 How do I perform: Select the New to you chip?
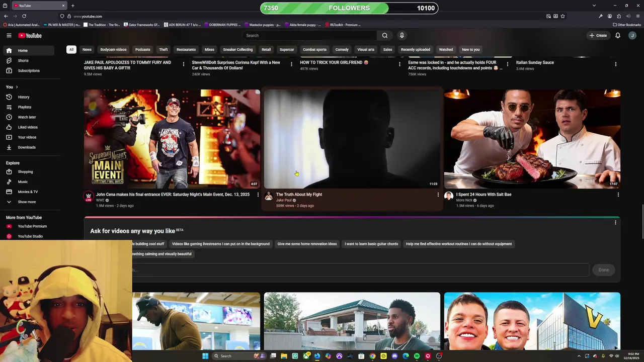[x=471, y=49]
